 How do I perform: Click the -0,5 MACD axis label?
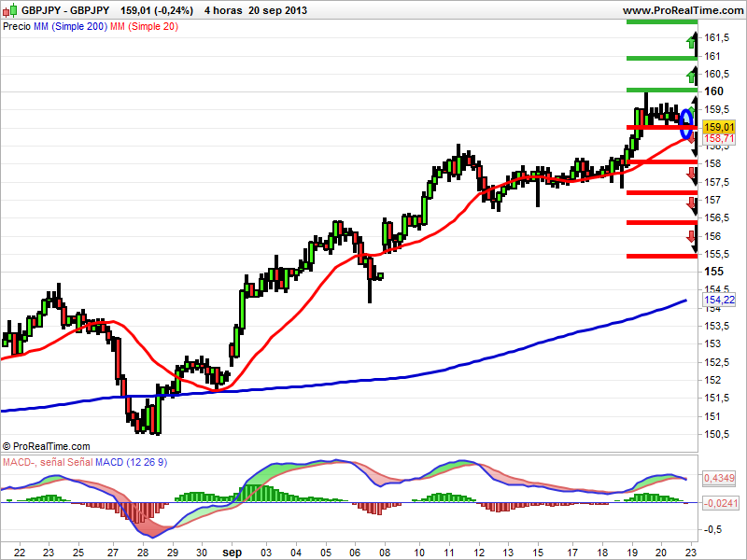point(712,529)
